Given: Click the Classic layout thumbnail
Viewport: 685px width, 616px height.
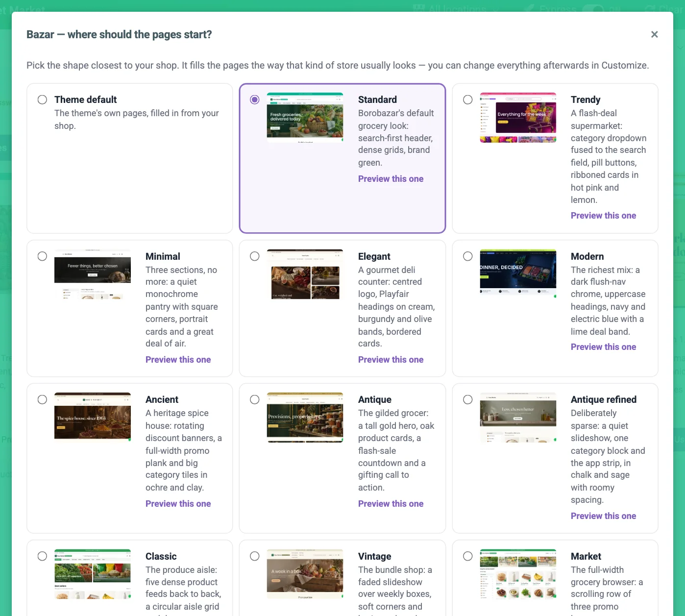Looking at the screenshot, I should 93,574.
